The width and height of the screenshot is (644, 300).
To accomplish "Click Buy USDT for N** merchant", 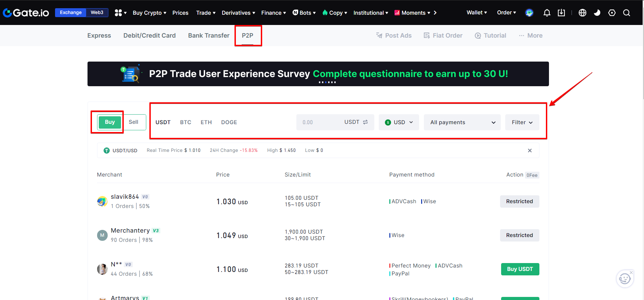I will (520, 269).
